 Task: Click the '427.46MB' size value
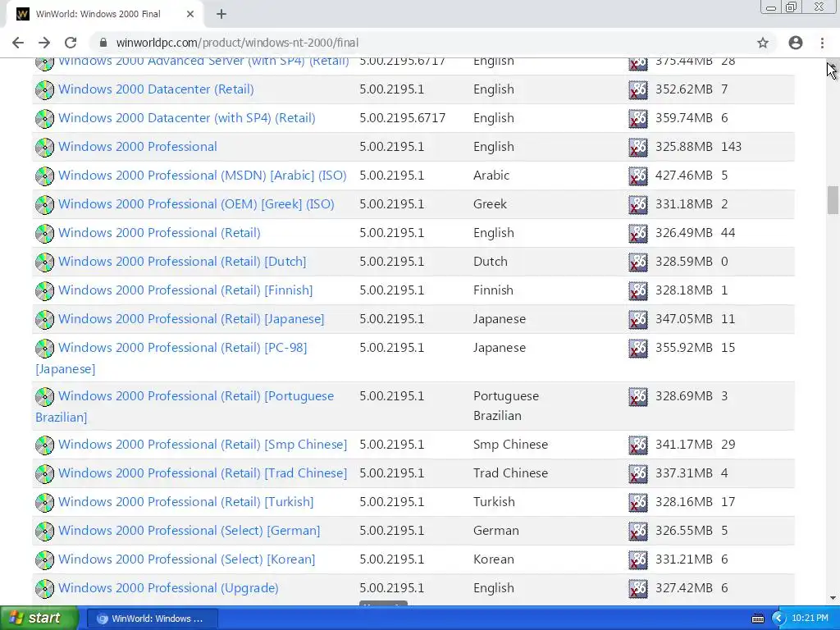click(x=684, y=176)
